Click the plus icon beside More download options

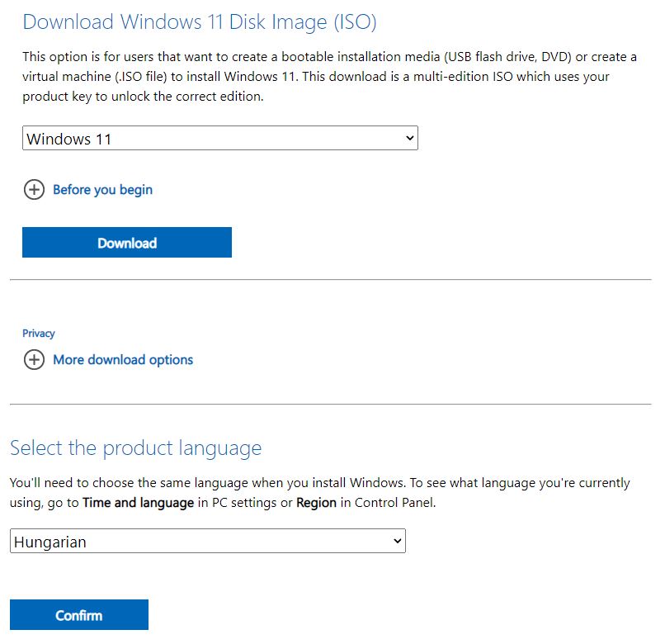[x=33, y=360]
